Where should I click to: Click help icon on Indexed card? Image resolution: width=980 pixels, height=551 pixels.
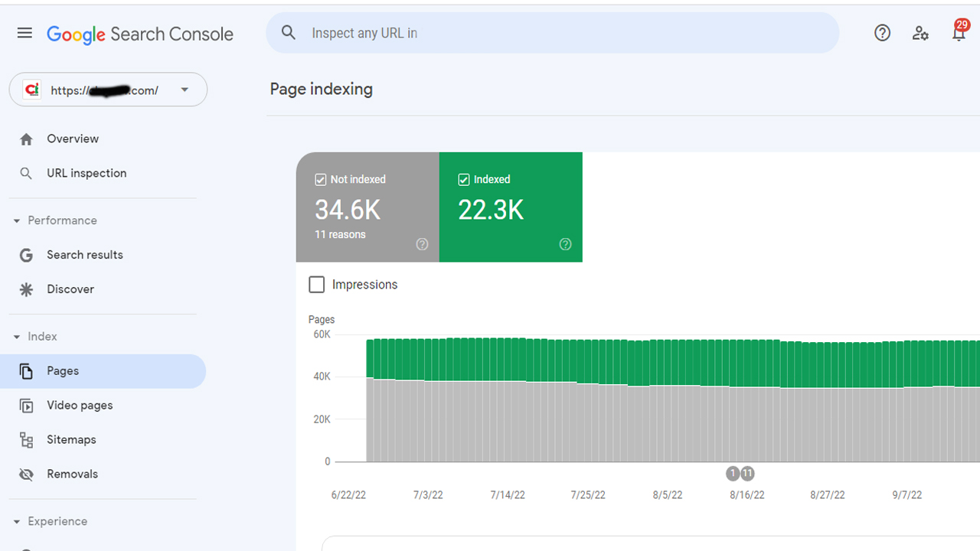565,244
